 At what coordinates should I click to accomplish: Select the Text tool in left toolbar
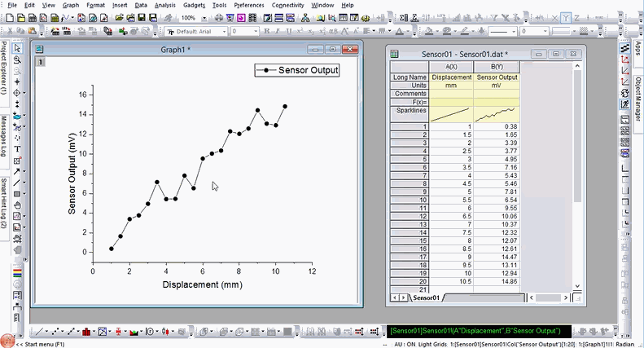coord(17,149)
